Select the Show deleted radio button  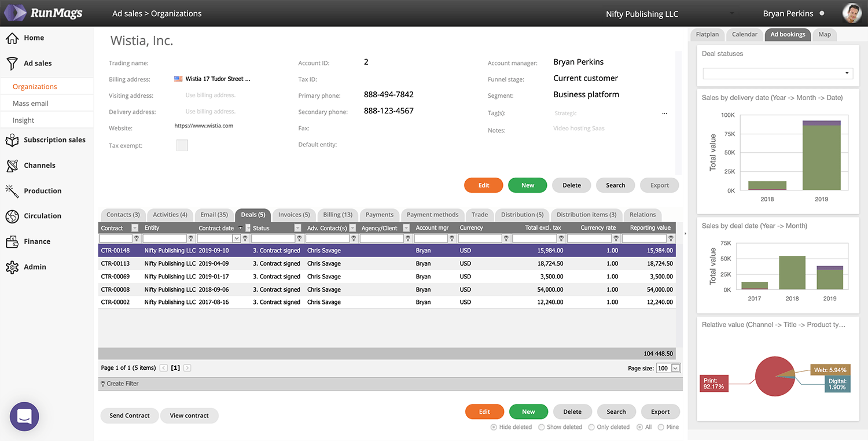click(541, 427)
